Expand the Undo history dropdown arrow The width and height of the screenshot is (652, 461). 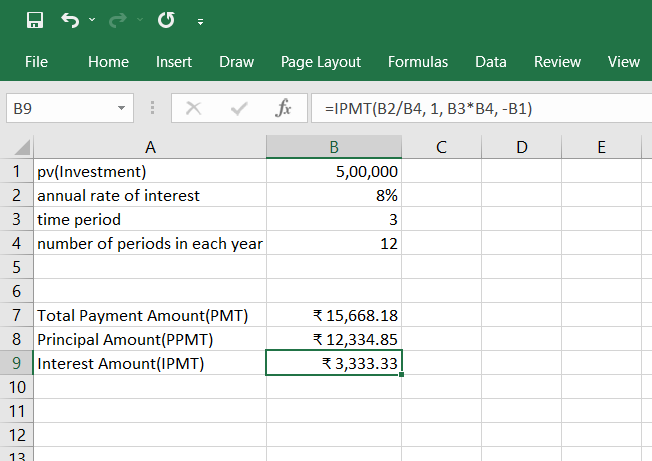pyautogui.click(x=92, y=20)
